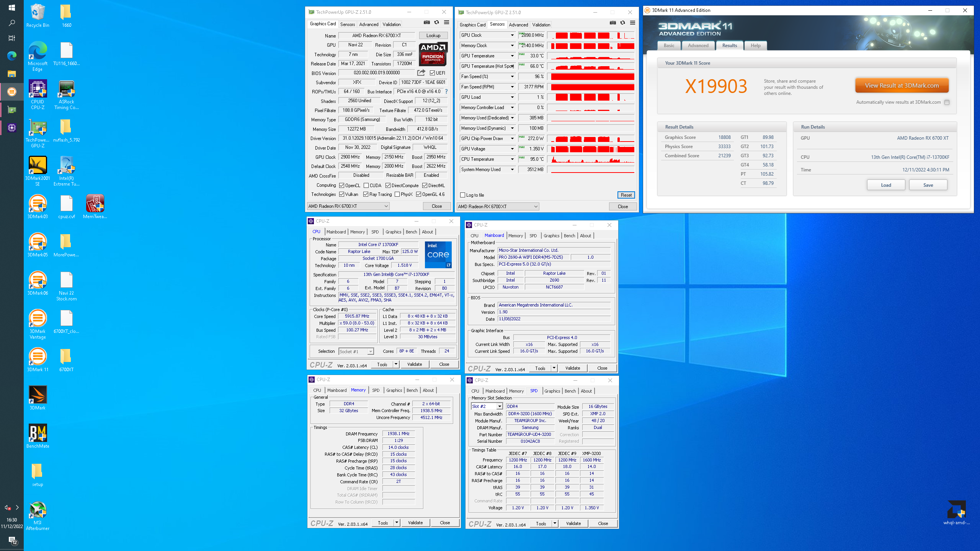Open Help tab in 3DMark 11
This screenshot has width=980, height=551.
pos(756,46)
